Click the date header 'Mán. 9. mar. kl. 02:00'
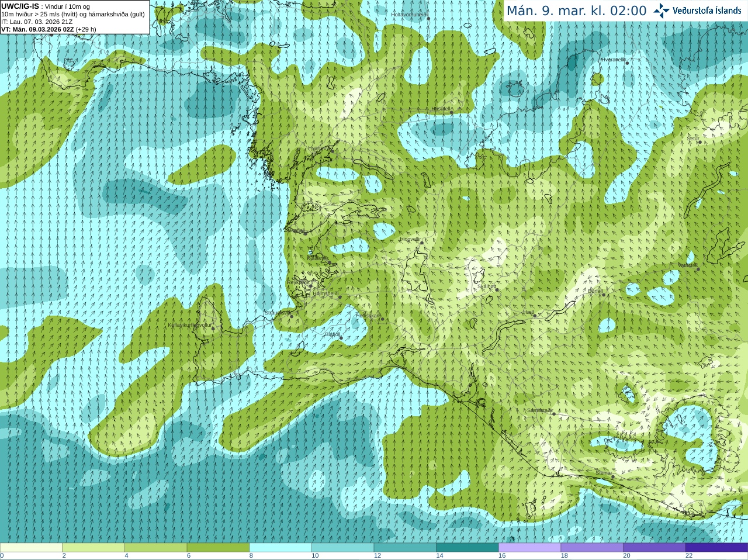The image size is (748, 560). click(576, 11)
